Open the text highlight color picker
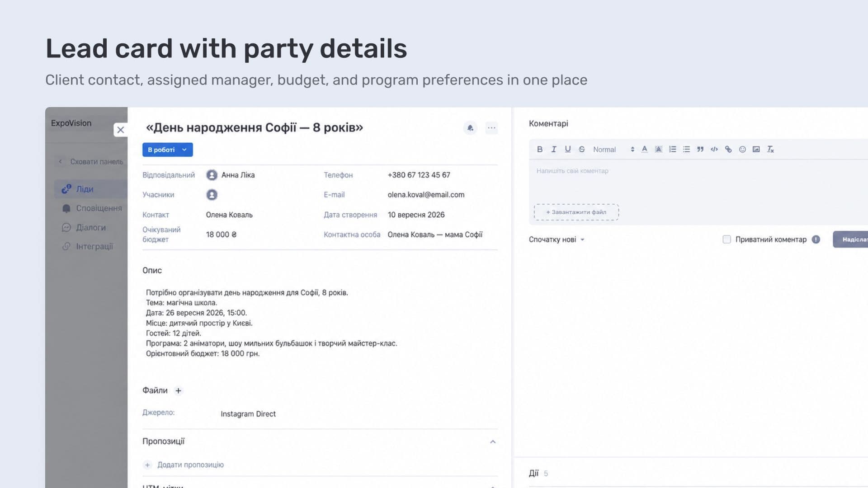868x488 pixels. tap(658, 149)
